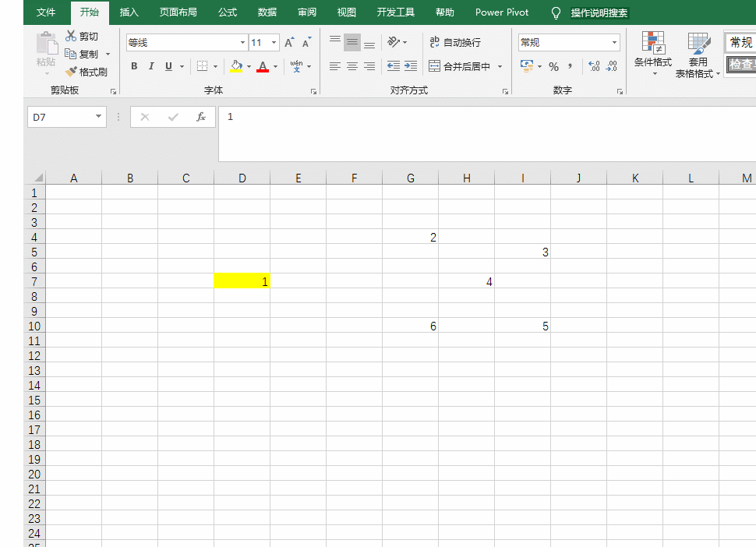Click the 操作说明搜索 search box

point(599,13)
